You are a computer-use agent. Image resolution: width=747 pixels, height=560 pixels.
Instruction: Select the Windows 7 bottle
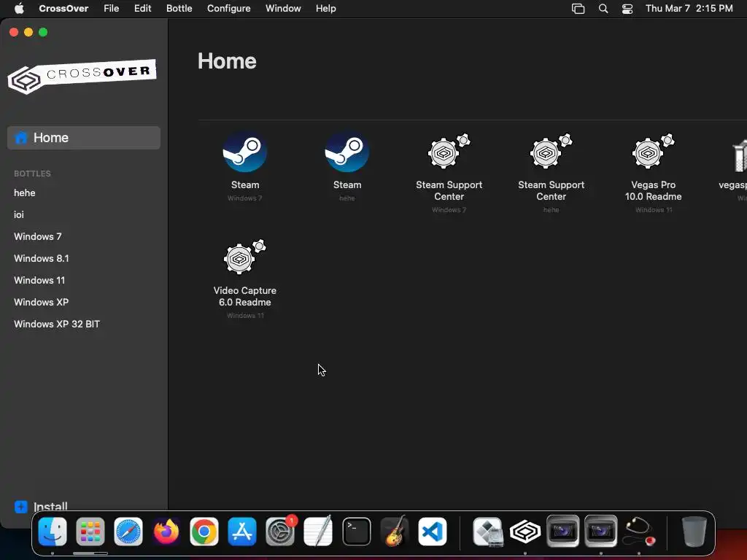click(x=38, y=237)
